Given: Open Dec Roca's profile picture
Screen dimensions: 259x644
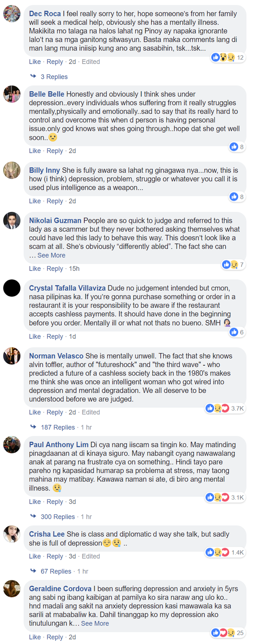Looking at the screenshot, I should [x=12, y=14].
